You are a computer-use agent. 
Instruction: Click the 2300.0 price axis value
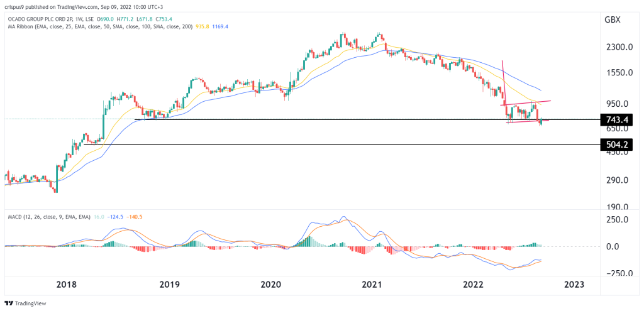618,47
